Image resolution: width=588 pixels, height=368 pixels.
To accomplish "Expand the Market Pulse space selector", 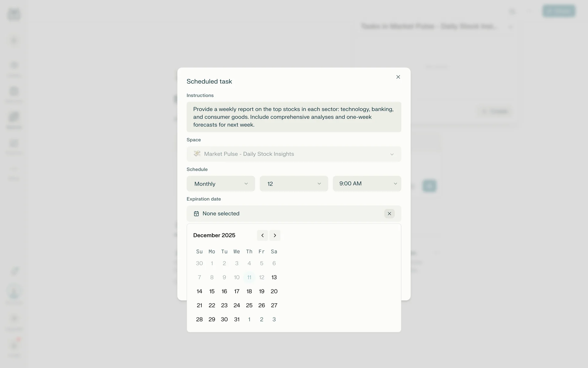I will coord(294,154).
